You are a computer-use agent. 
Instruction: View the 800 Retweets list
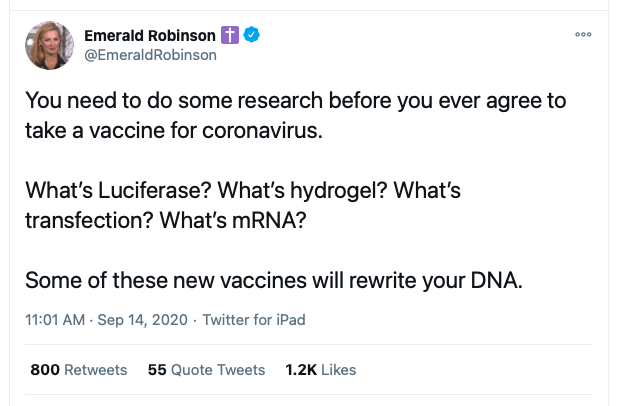[x=79, y=370]
